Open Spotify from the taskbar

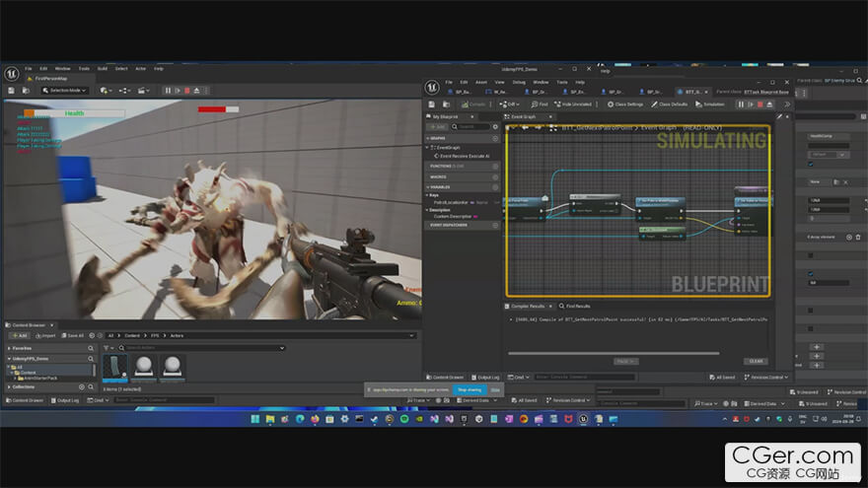point(404,419)
